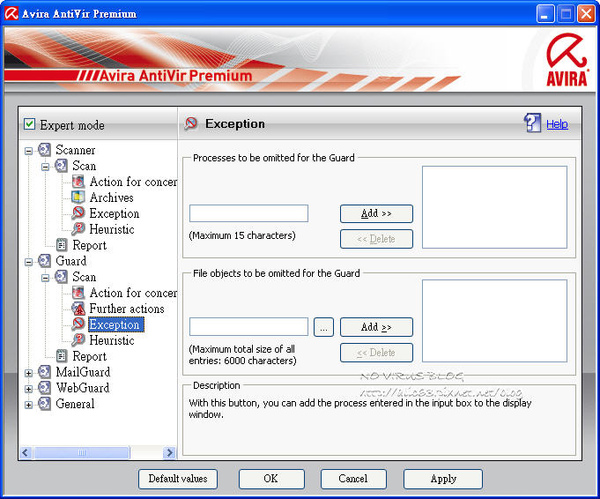The width and height of the screenshot is (600, 499).
Task: Select Exception under Scanner's Scan
Action: (114, 214)
